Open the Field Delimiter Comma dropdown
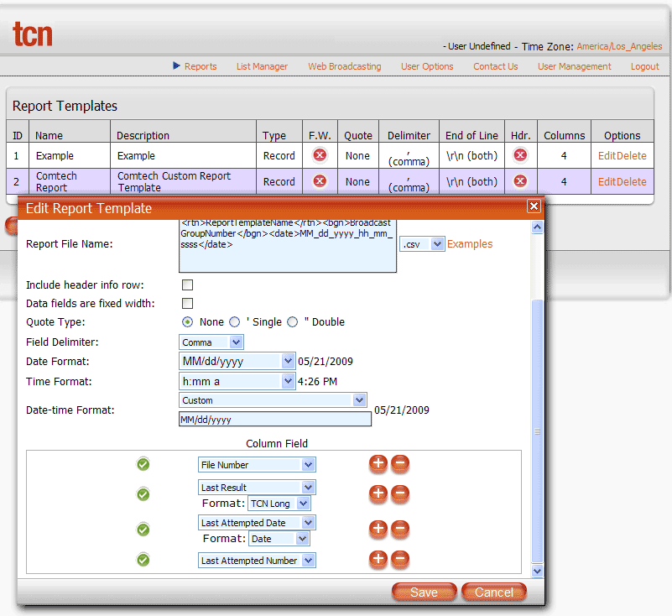Image resolution: width=672 pixels, height=616 pixels. pyautogui.click(x=211, y=342)
